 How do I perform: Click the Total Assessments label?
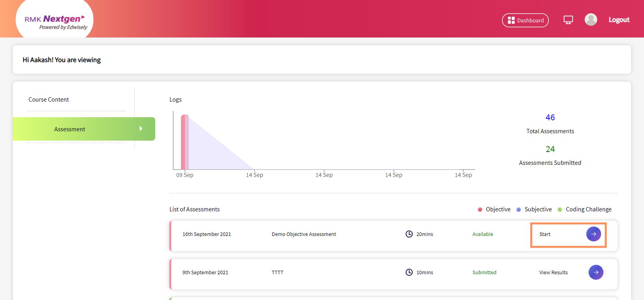(550, 131)
